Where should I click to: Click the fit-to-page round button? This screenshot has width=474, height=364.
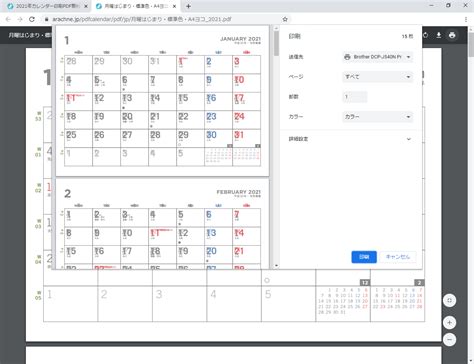[449, 300]
